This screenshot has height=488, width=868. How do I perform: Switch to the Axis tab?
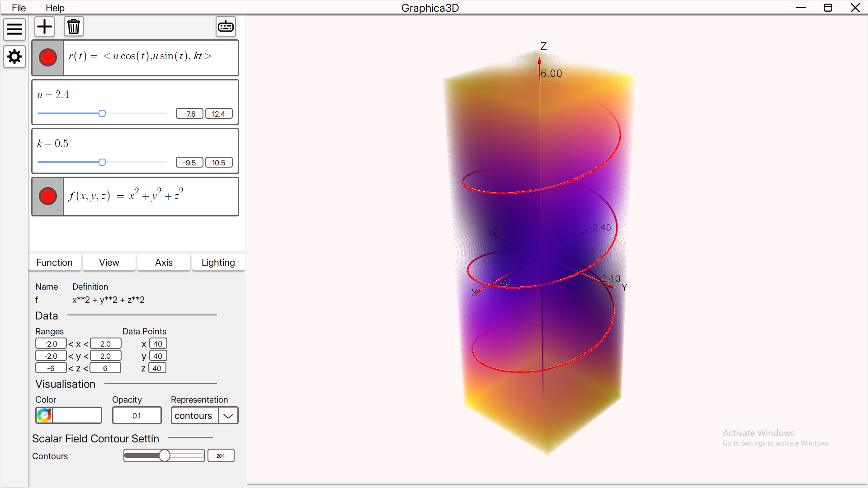(164, 263)
